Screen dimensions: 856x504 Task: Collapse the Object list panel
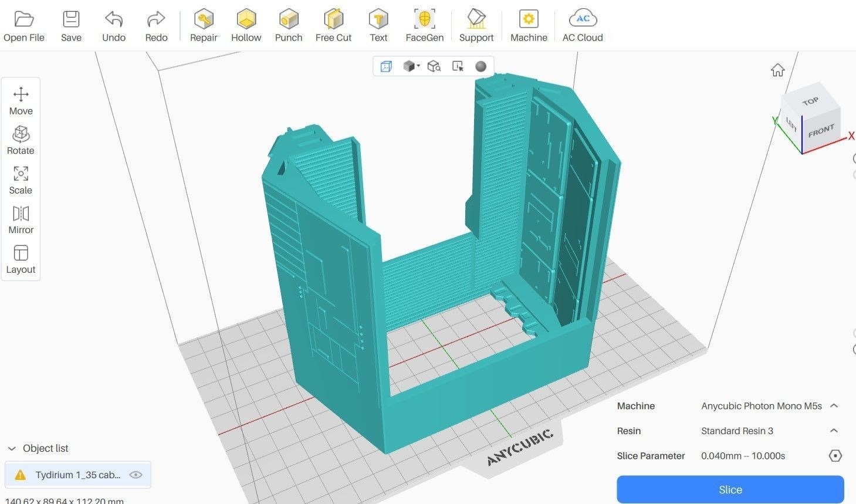coord(12,448)
